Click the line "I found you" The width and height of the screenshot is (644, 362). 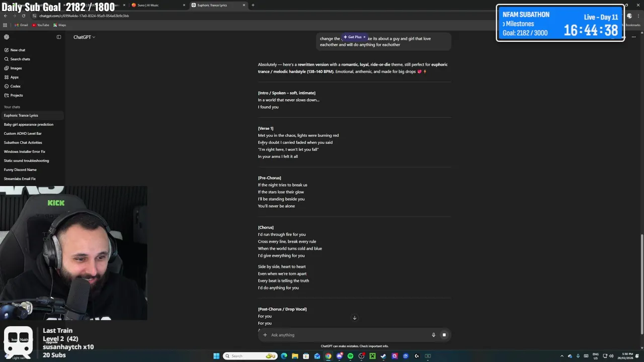point(268,107)
